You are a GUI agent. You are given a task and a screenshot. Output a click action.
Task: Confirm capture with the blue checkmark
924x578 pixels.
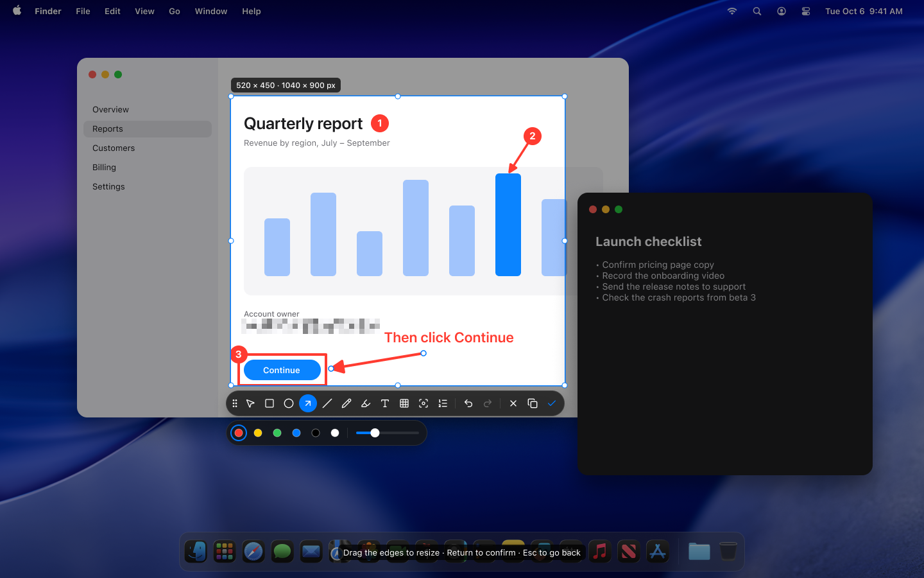[552, 403]
